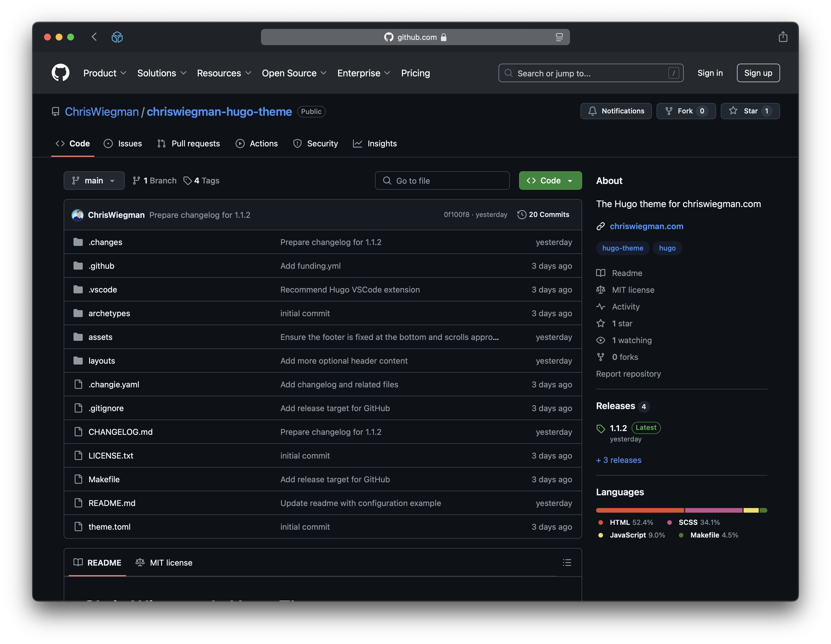Switch to the Actions tab

point(257,143)
